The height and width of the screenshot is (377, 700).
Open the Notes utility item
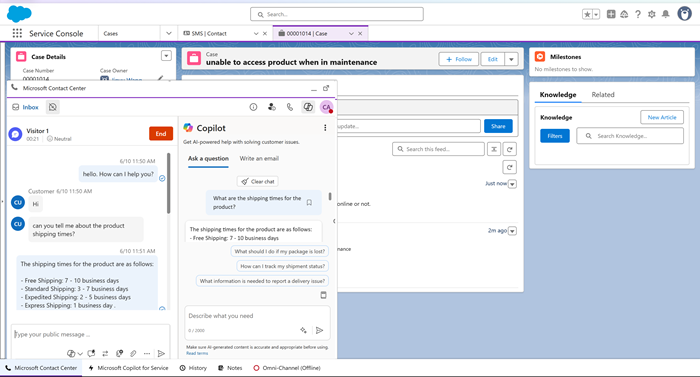[x=230, y=368]
